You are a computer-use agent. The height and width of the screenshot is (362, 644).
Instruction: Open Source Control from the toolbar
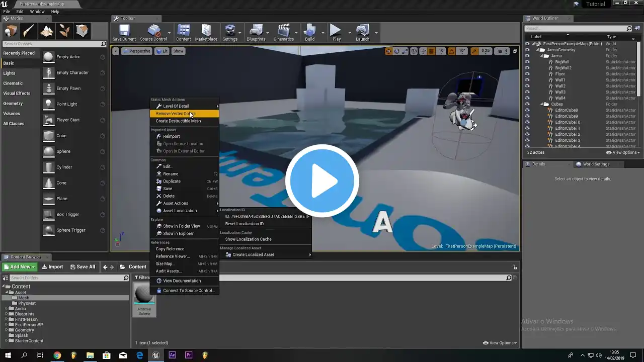(153, 33)
